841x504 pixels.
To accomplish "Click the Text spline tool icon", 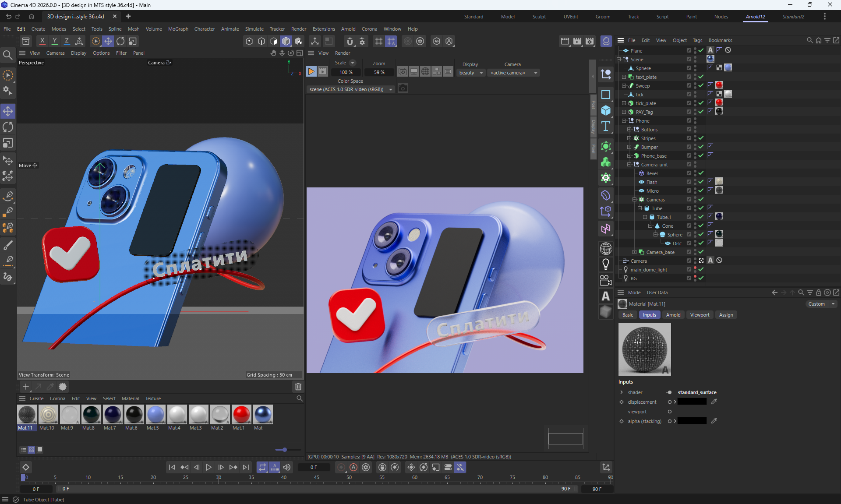I will tap(606, 127).
